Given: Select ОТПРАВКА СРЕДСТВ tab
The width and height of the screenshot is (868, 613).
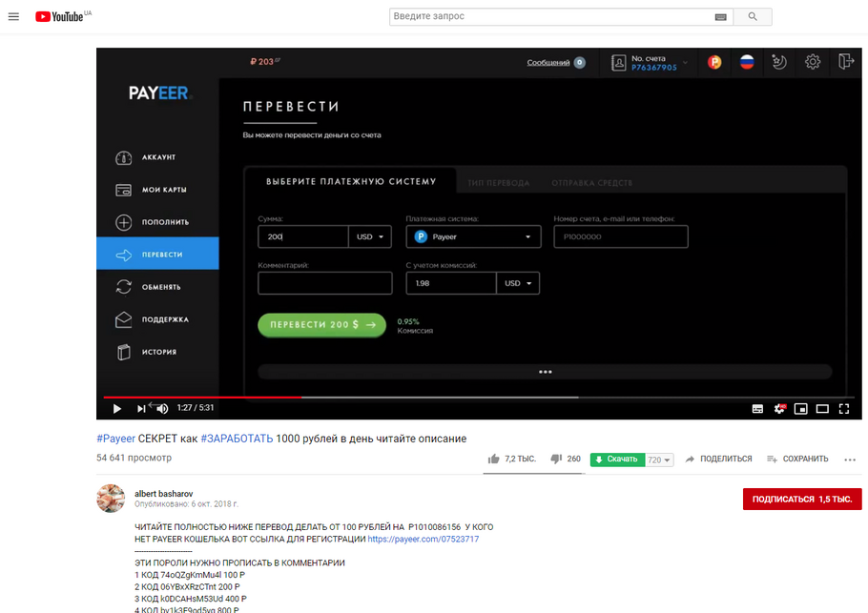Looking at the screenshot, I should click(x=591, y=183).
